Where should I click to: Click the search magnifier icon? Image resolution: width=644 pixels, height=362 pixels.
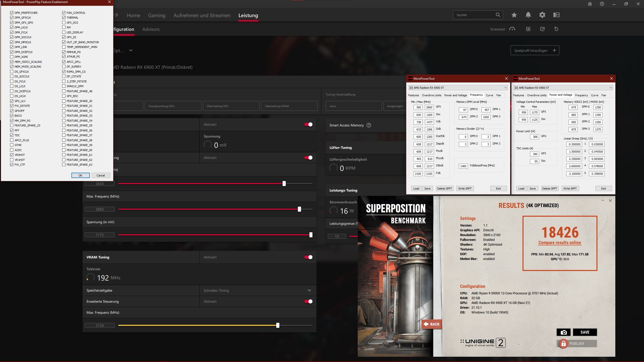coord(498,15)
